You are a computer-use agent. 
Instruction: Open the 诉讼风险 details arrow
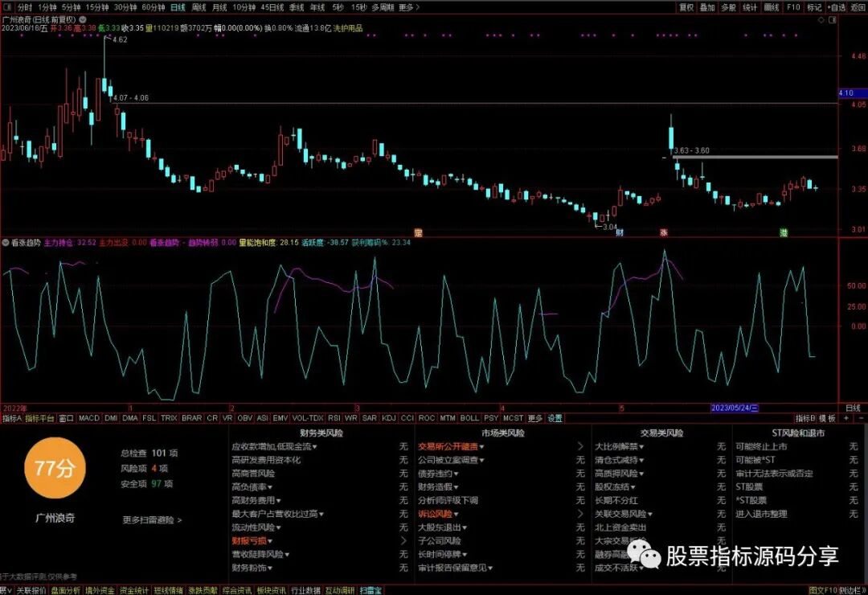579,514
